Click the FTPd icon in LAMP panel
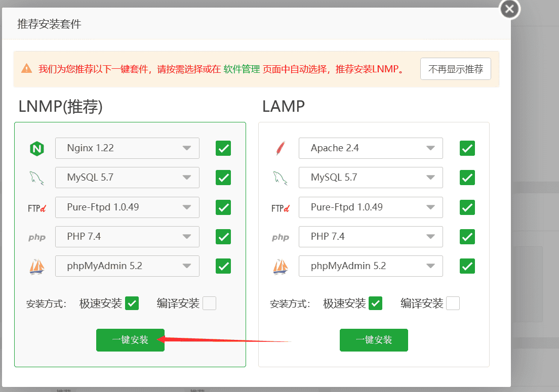The height and width of the screenshot is (392, 559). (281, 208)
